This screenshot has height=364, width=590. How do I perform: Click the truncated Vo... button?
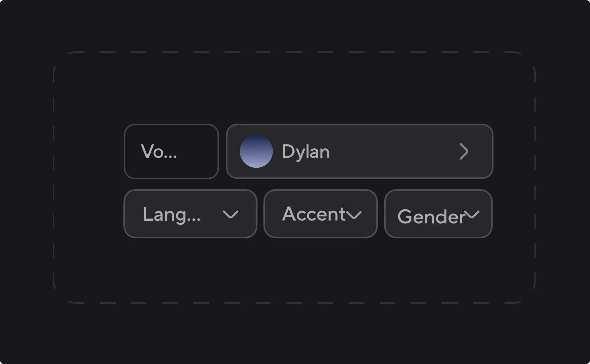pos(171,151)
